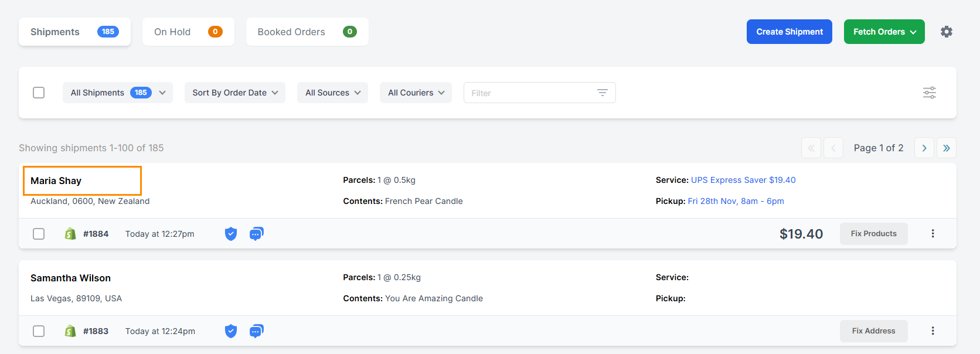Open the kebab menu for Maria Shay's shipment

[933, 233]
